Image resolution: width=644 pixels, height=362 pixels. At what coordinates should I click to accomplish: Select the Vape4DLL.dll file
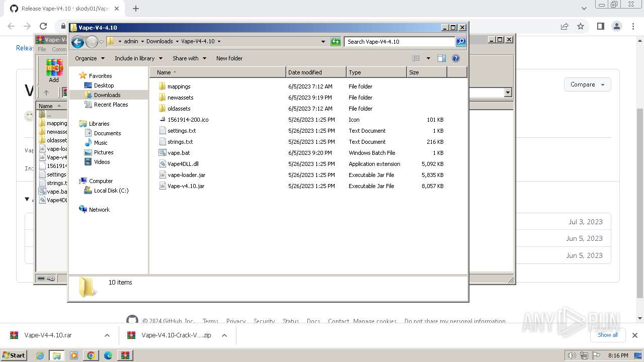coord(183,164)
